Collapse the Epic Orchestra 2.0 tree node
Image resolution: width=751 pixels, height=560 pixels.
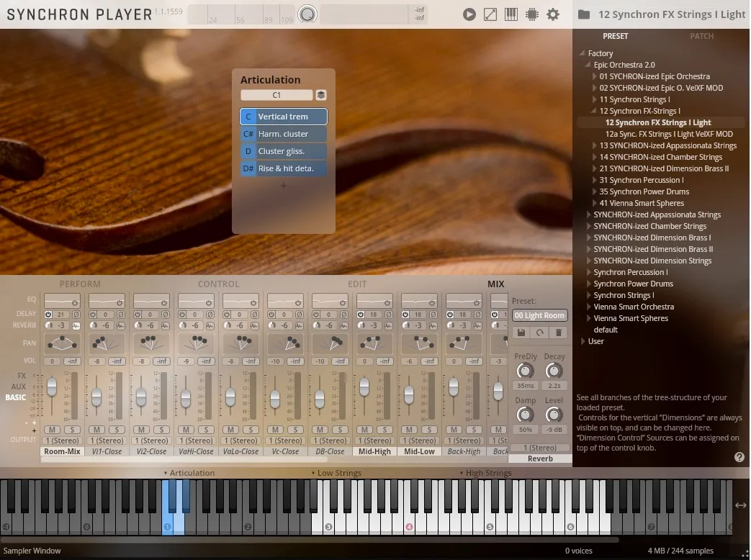pyautogui.click(x=589, y=65)
